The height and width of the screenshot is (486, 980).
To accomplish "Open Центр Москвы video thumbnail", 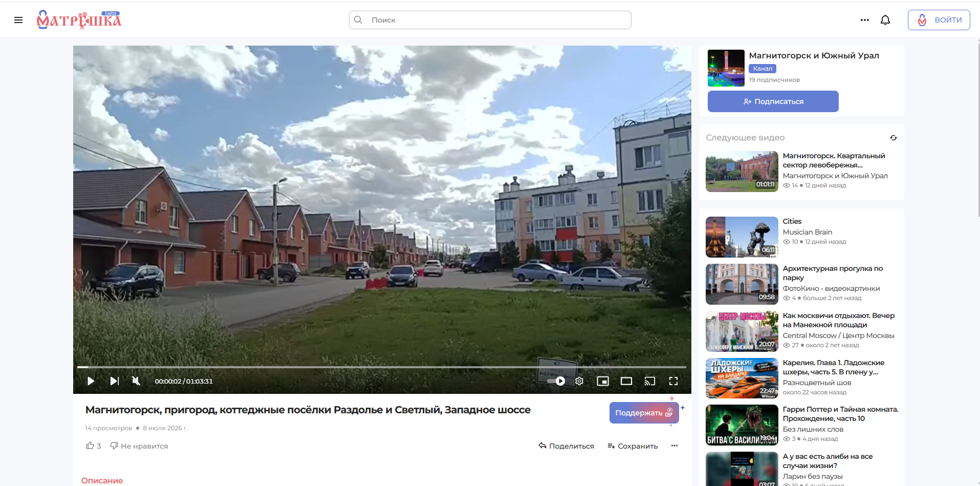I will 742,331.
